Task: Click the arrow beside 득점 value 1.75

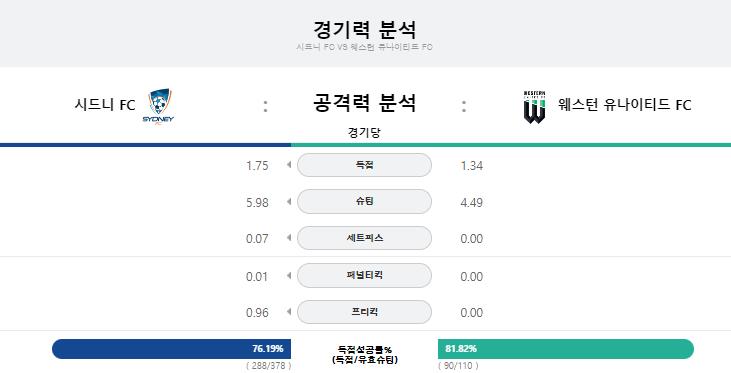Action: click(289, 165)
